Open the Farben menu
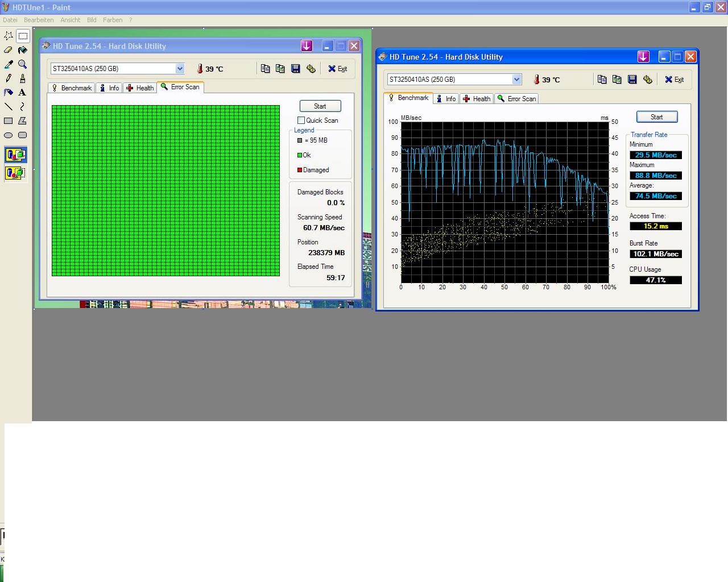The height and width of the screenshot is (582, 728). (113, 20)
